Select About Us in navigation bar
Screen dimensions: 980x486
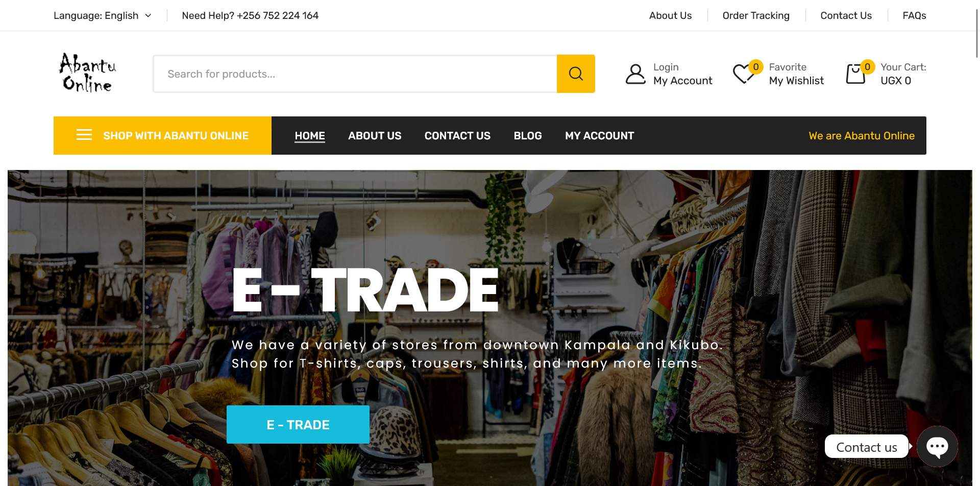(375, 136)
